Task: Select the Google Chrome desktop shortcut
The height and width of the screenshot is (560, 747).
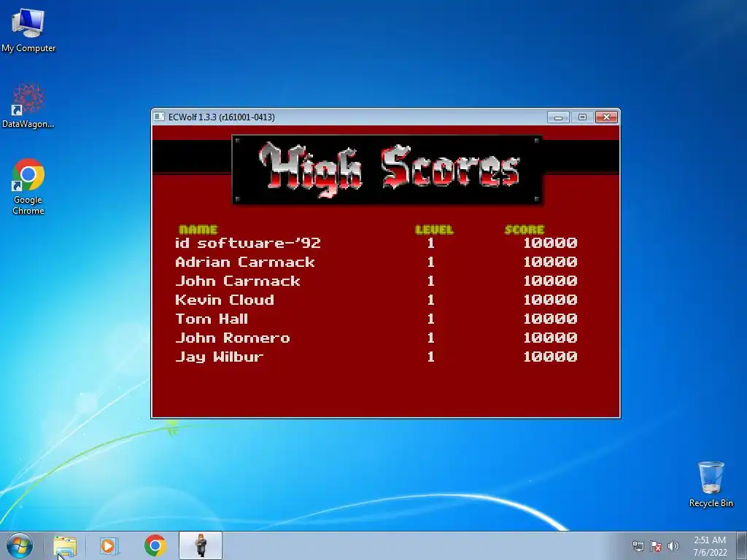Action: click(x=28, y=186)
